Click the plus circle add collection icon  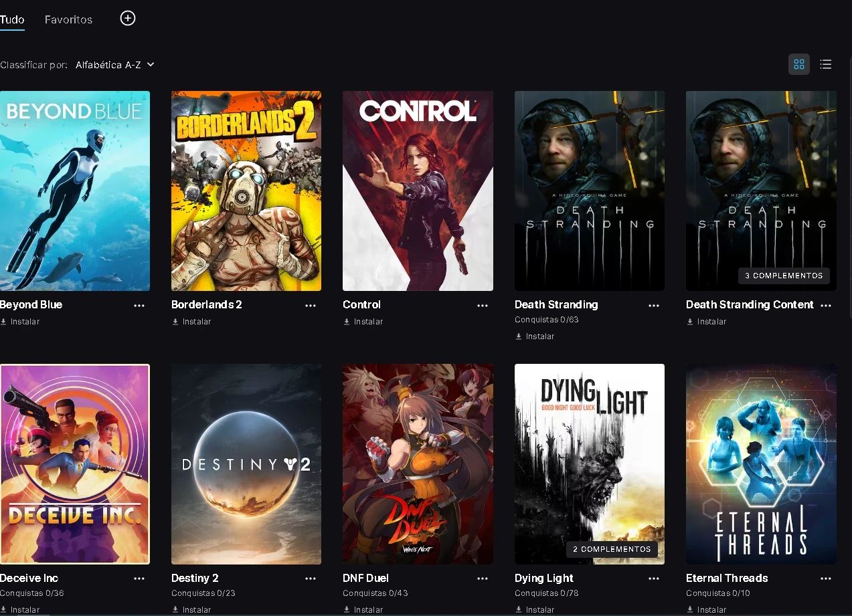[x=128, y=19]
